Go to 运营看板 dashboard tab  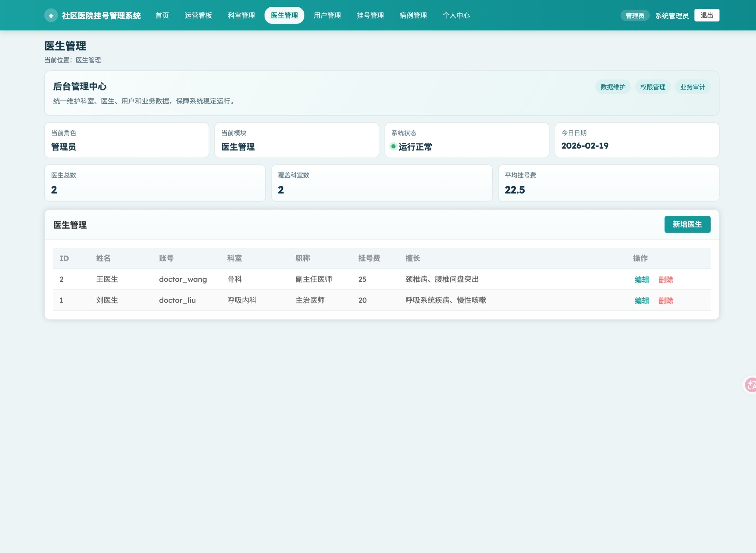click(198, 15)
